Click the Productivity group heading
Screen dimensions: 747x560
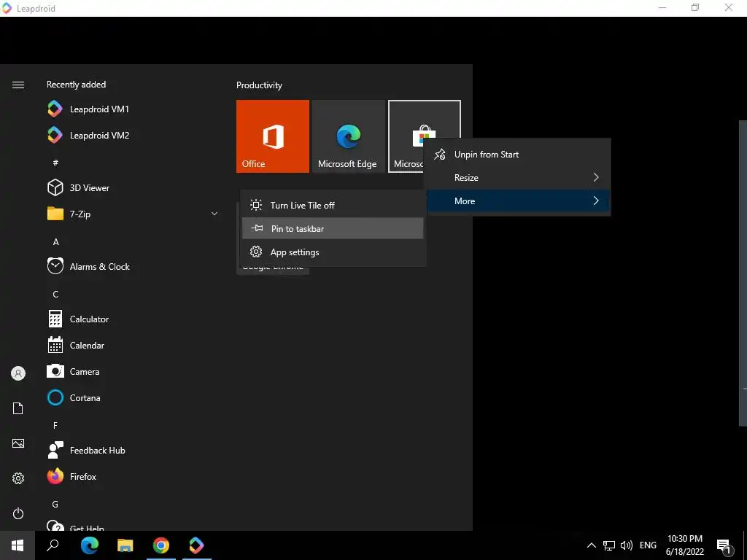pos(259,85)
